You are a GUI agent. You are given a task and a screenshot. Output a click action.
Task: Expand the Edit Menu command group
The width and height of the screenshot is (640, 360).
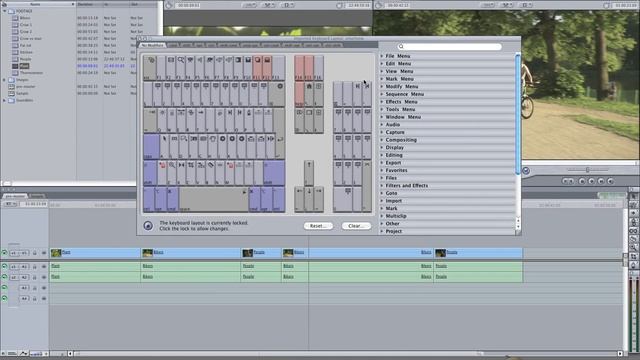(x=382, y=64)
